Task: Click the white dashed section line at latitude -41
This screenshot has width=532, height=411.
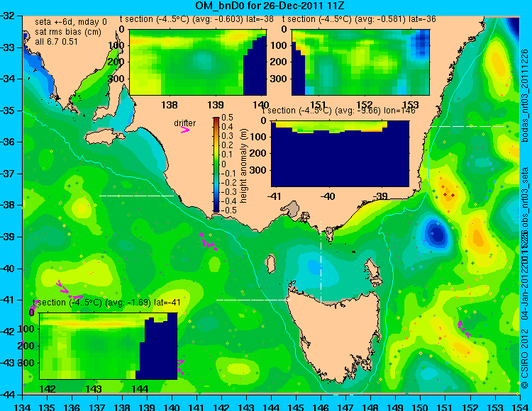Action: coord(253,300)
